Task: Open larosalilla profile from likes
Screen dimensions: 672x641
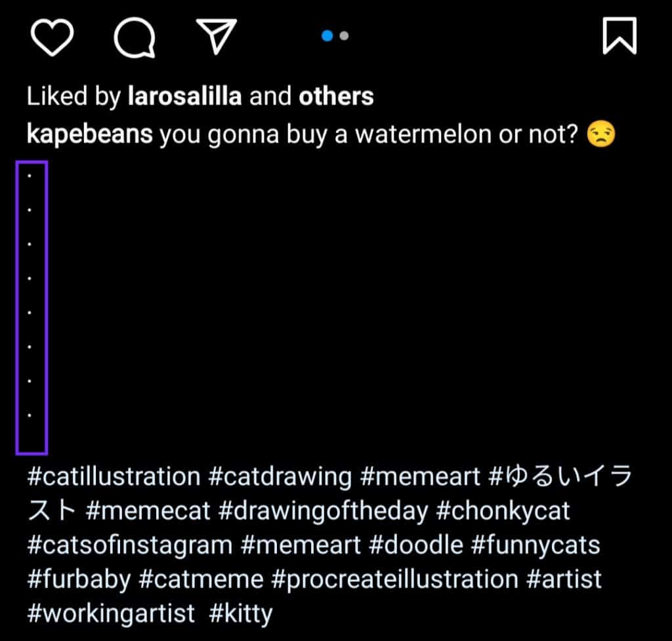Action: tap(184, 96)
